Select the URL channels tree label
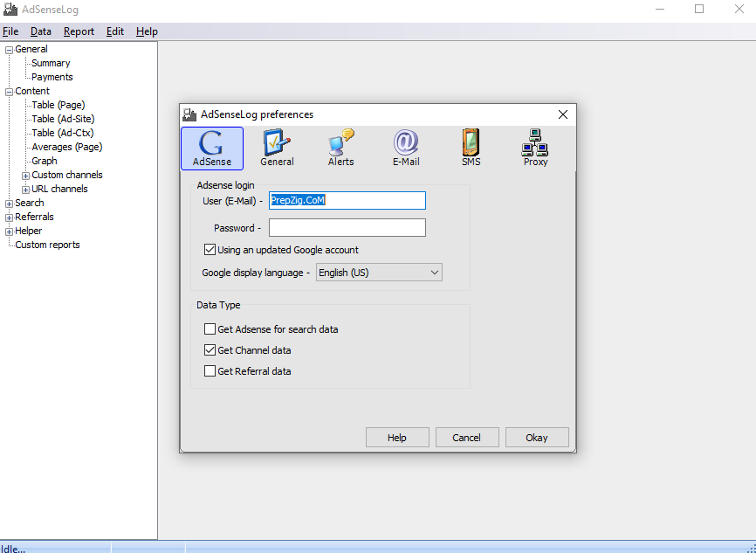 coord(59,190)
